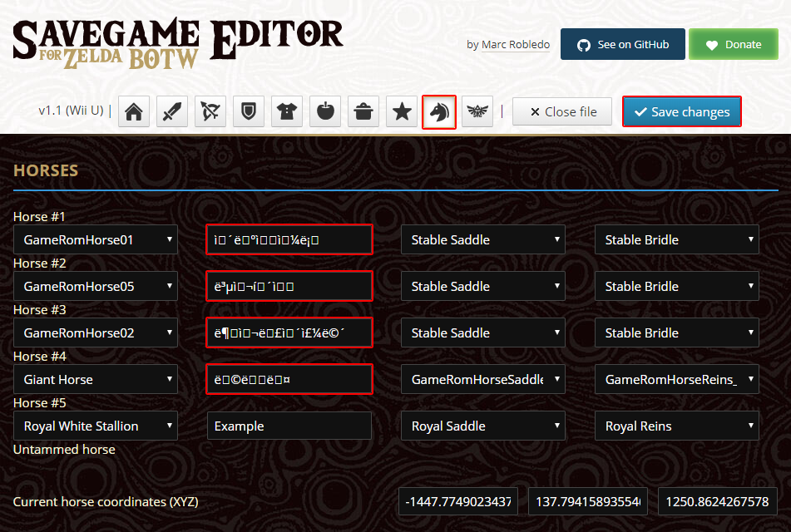Open the star tab icon
This screenshot has width=791, height=532.
[x=402, y=111]
